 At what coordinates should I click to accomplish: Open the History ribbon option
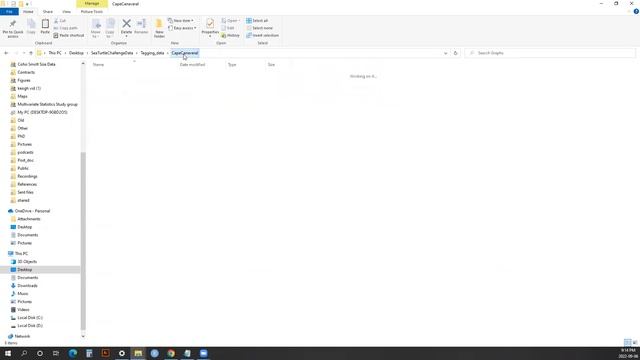coord(231,36)
